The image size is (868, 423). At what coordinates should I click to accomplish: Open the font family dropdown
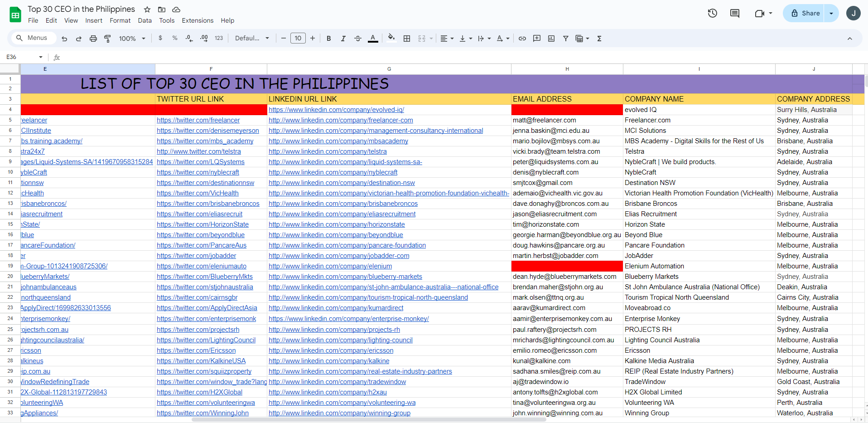tap(252, 39)
